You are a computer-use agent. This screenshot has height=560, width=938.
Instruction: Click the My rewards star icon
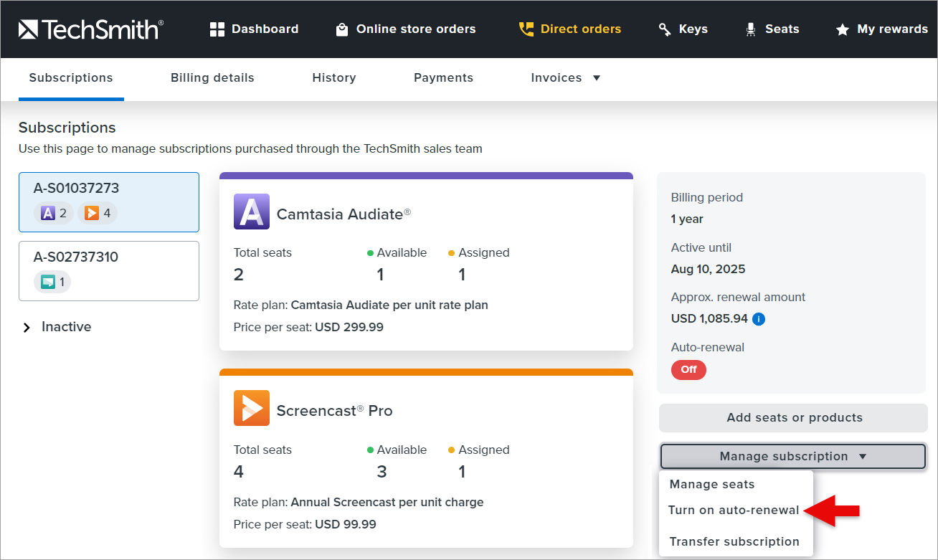843,30
